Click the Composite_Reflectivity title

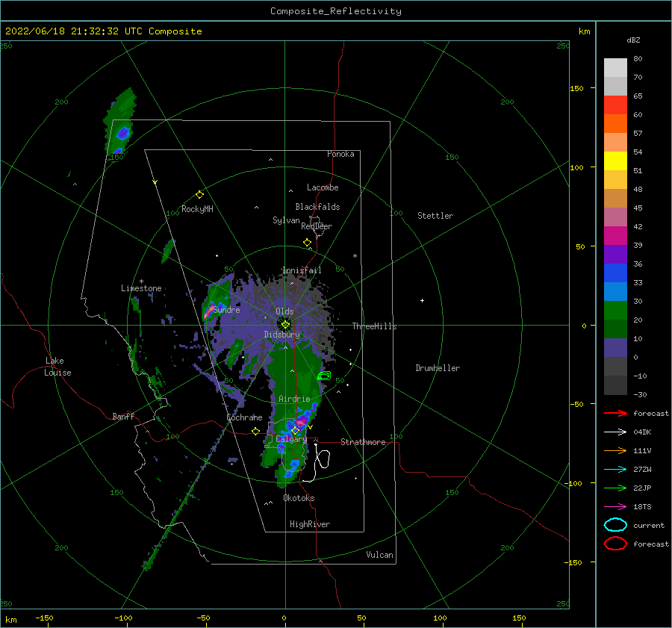coord(336,11)
